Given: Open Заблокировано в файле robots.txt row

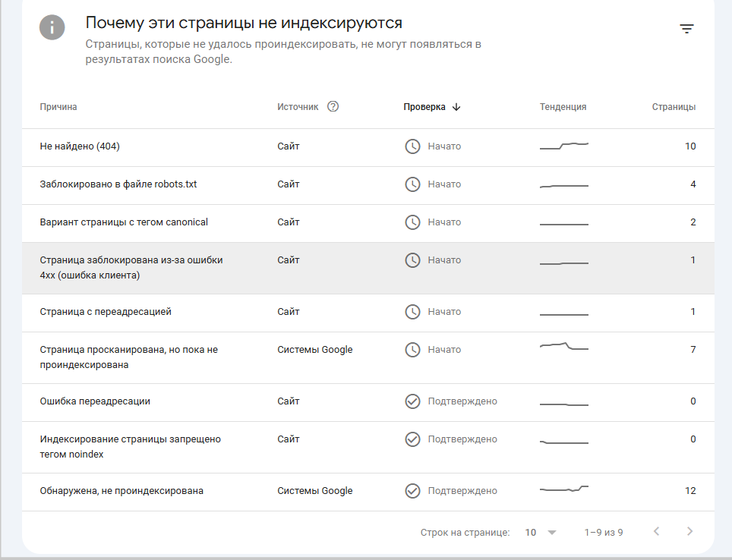Looking at the screenshot, I should point(118,184).
